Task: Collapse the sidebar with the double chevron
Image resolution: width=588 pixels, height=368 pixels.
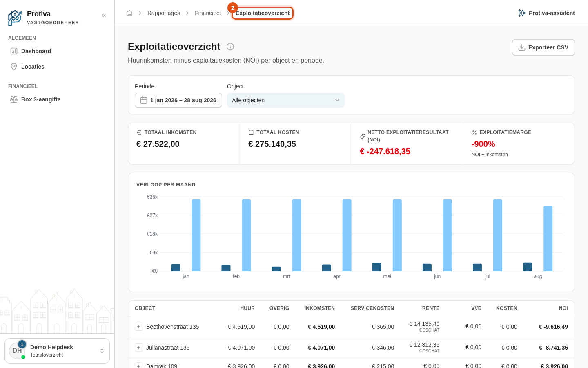Action: (104, 16)
